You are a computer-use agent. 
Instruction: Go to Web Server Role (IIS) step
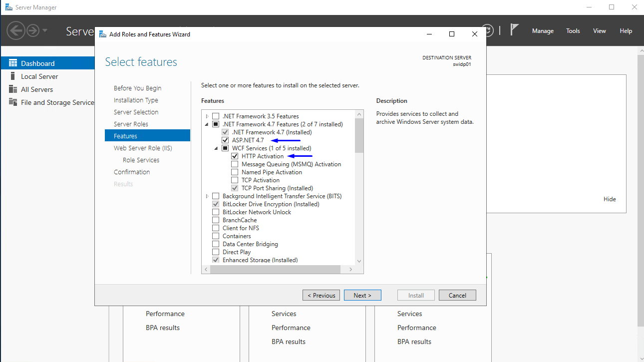[x=143, y=148]
